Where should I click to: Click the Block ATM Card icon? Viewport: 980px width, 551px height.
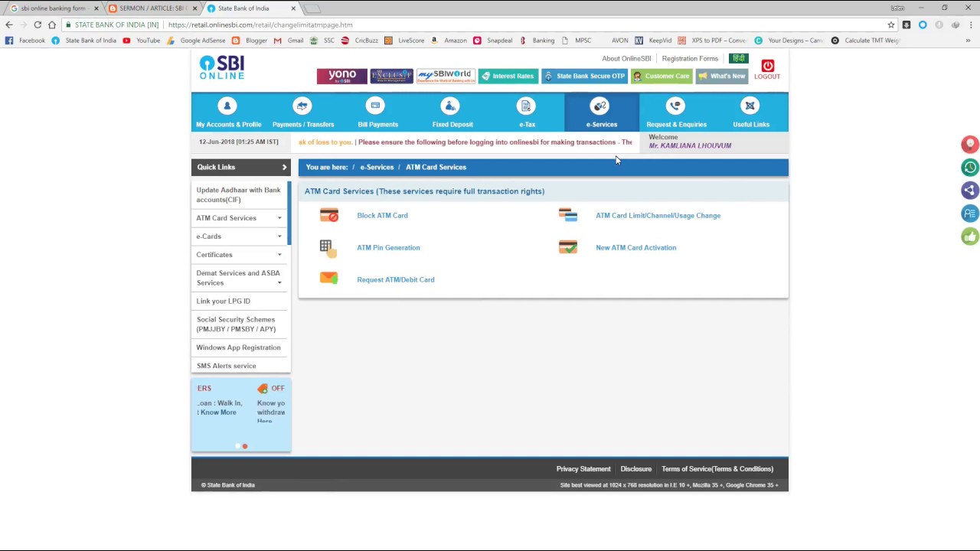coord(329,216)
